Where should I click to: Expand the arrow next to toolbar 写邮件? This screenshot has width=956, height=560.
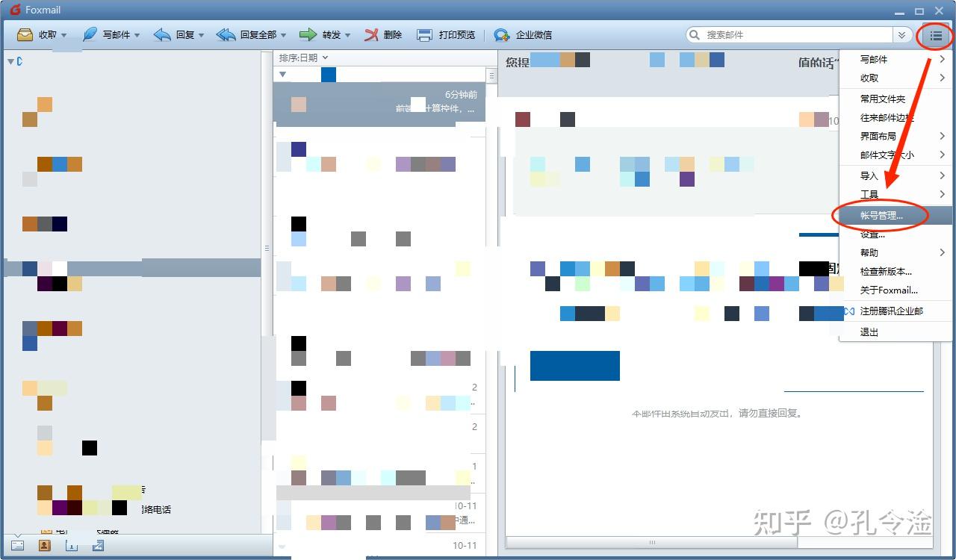pos(137,35)
